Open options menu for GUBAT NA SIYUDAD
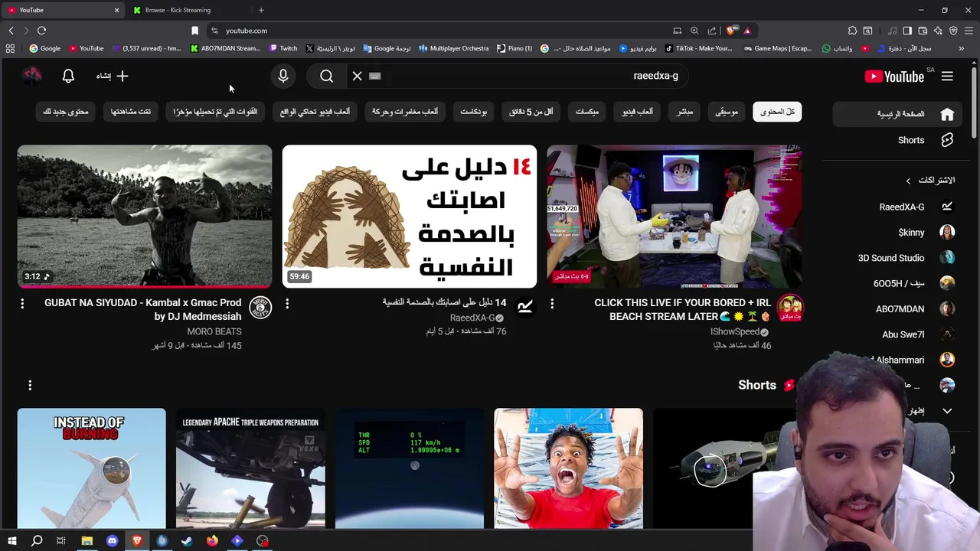 22,304
